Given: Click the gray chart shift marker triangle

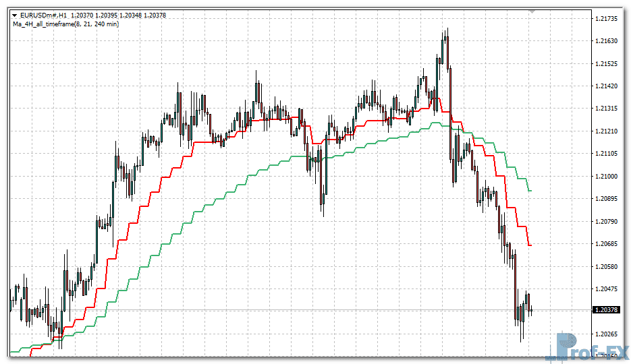Looking at the screenshot, I should (x=532, y=11).
